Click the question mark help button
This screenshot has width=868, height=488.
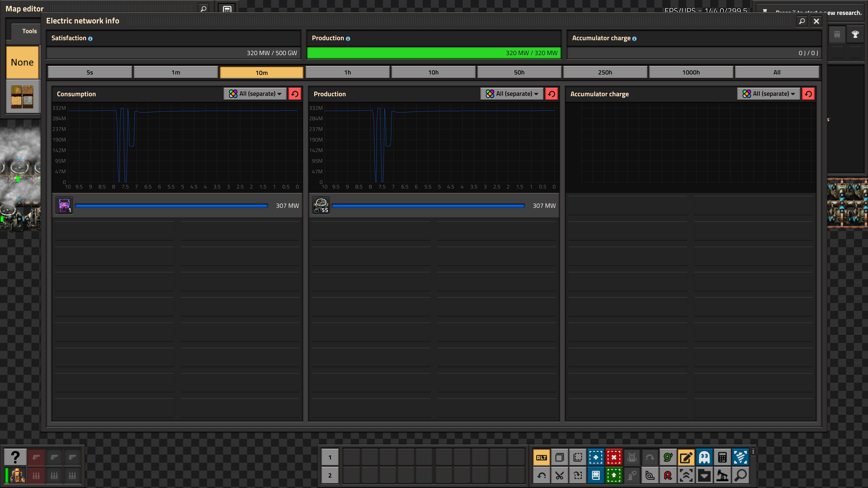[x=15, y=457]
